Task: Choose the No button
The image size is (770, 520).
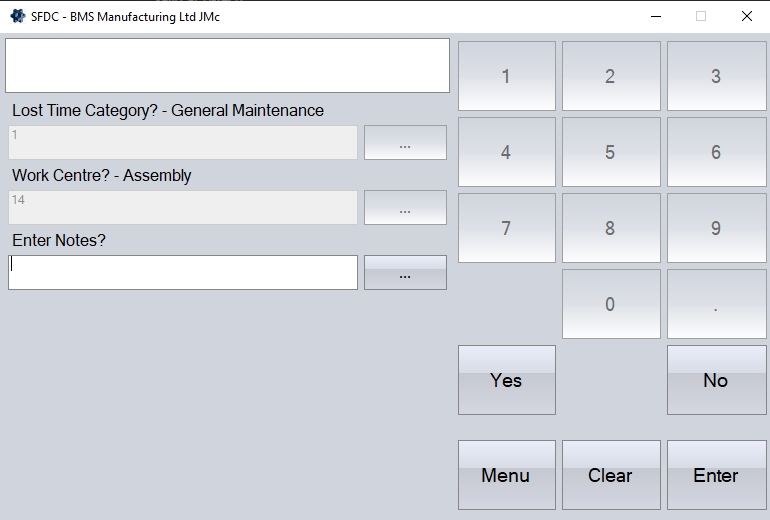Action: [716, 380]
